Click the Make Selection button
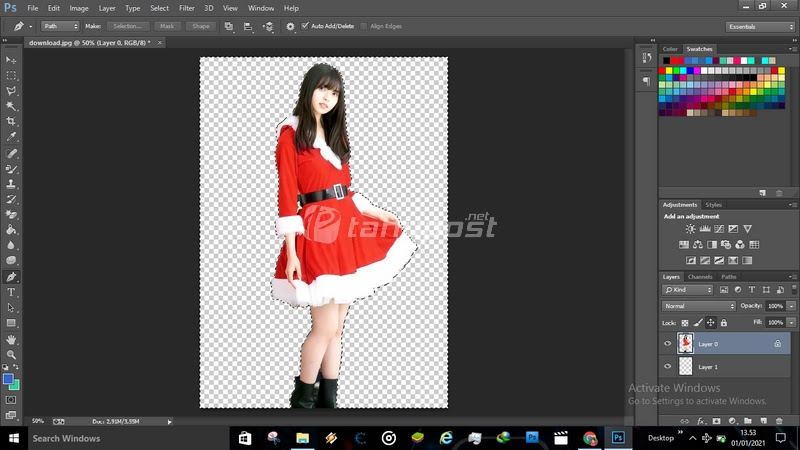800x450 pixels. (x=128, y=26)
